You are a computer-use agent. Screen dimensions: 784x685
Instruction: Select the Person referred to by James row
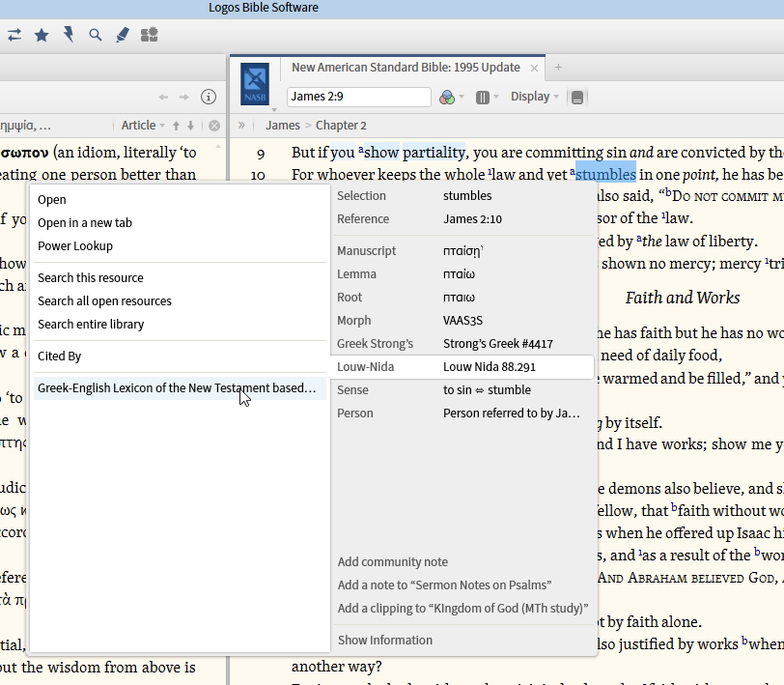[463, 414]
